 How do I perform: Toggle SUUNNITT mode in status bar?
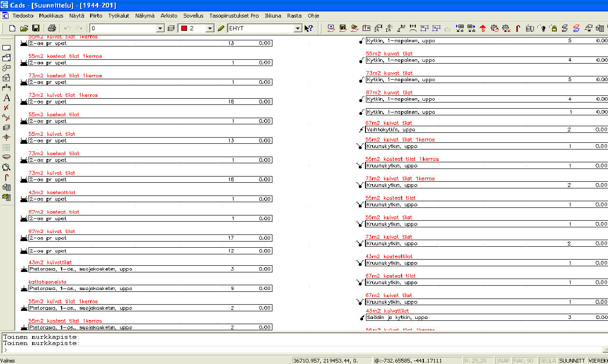coord(572,361)
